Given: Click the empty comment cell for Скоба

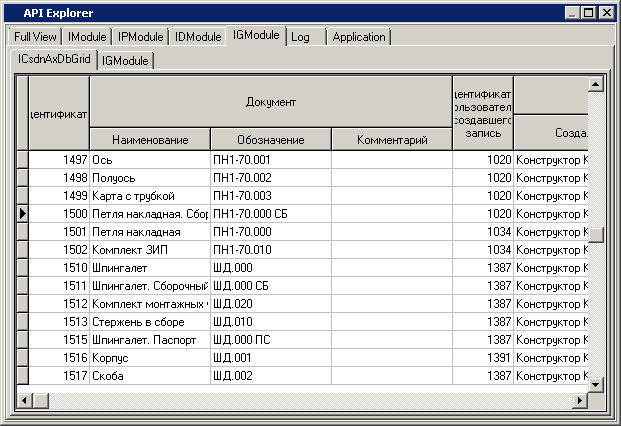Looking at the screenshot, I should 391,375.
